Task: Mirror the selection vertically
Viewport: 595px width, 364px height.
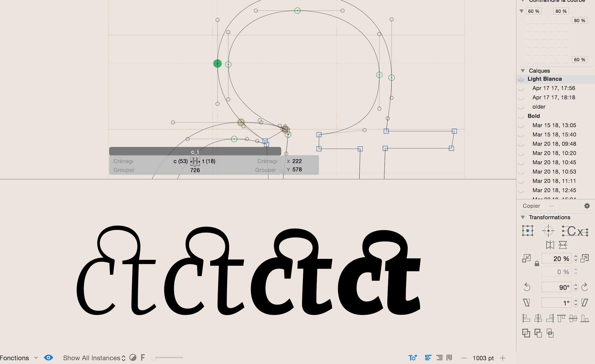Action: point(563,245)
